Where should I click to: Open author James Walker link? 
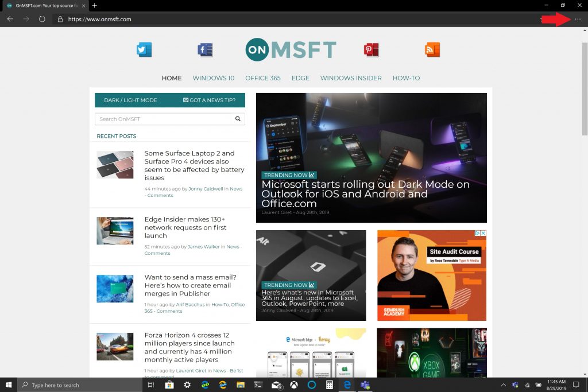[204, 247]
